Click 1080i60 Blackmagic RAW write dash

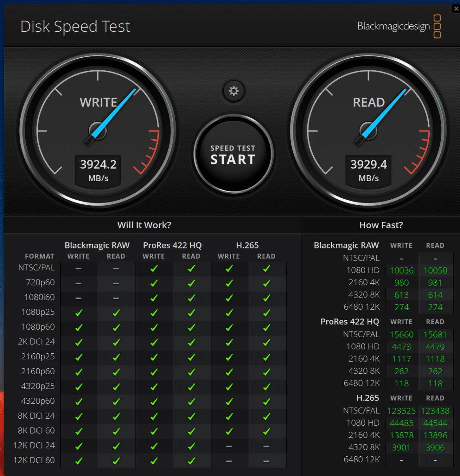tap(79, 298)
